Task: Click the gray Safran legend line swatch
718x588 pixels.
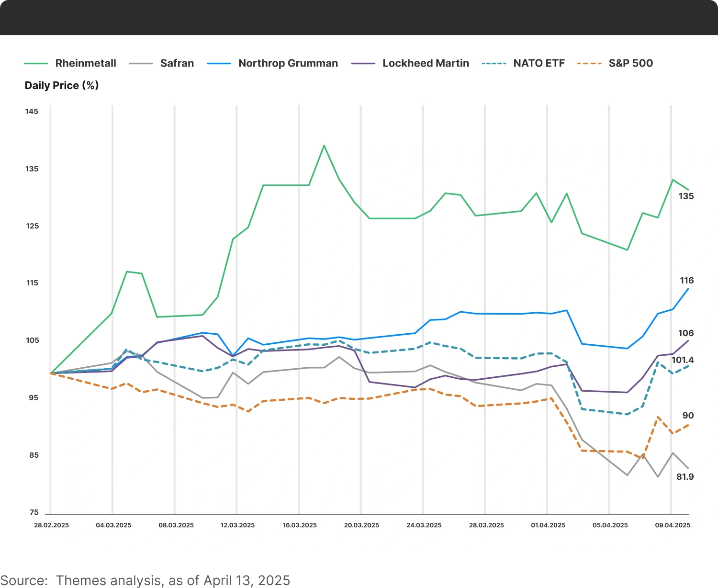Action: point(141,63)
